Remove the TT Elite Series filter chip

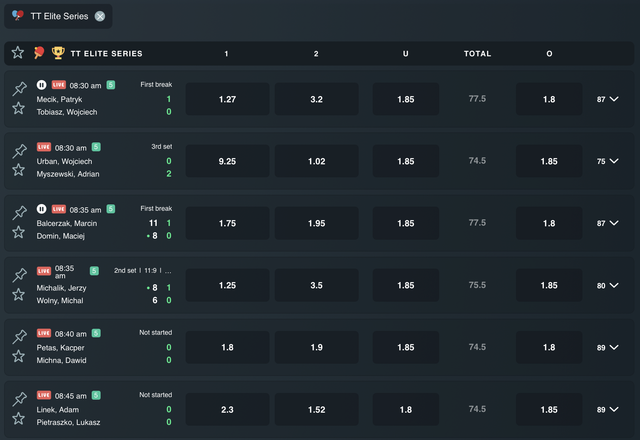tap(100, 16)
